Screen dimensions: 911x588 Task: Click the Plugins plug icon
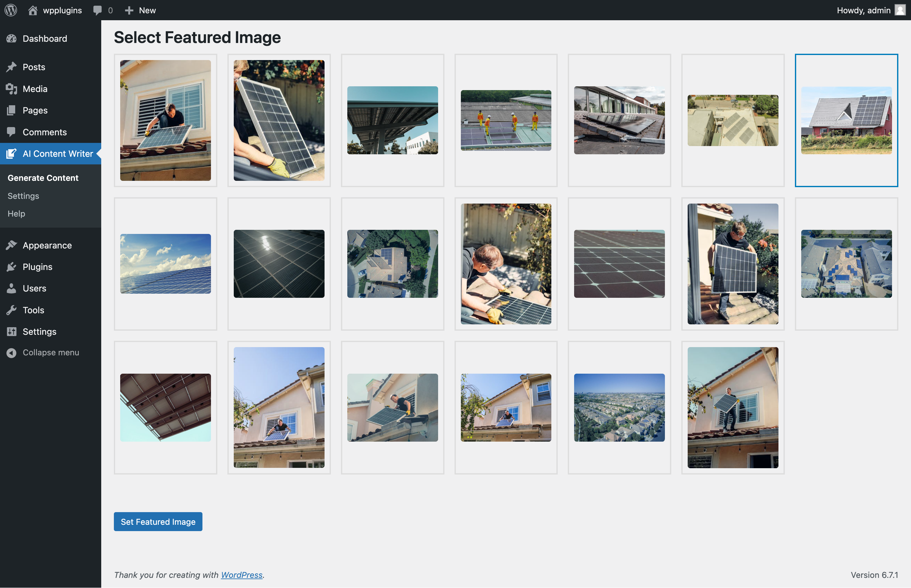point(11,266)
